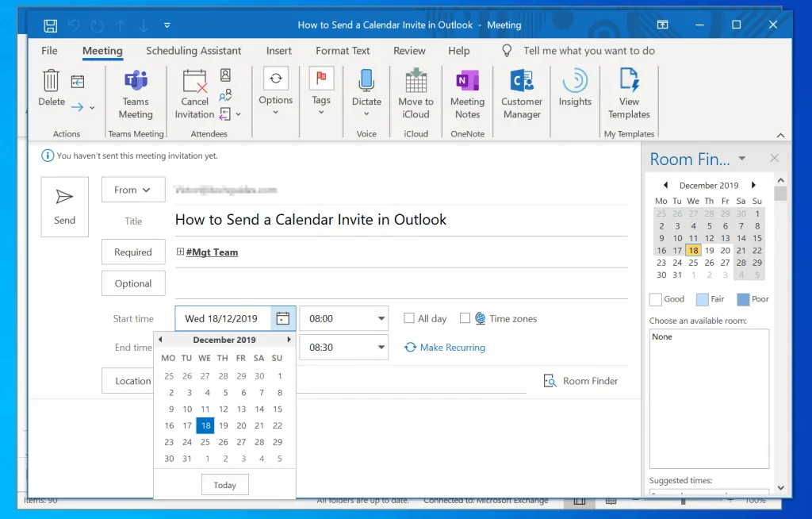Open the Format Text tab

click(343, 51)
